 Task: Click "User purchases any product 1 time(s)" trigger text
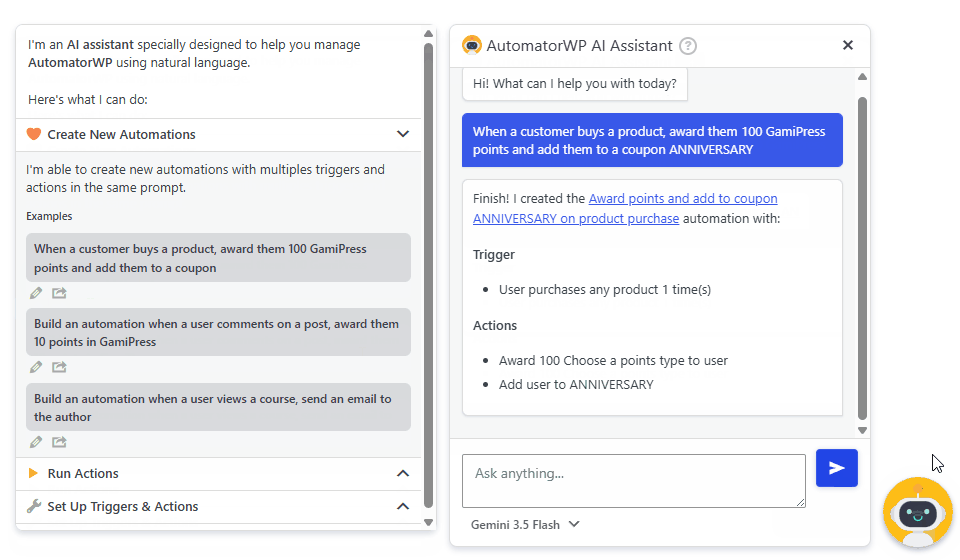coord(605,289)
